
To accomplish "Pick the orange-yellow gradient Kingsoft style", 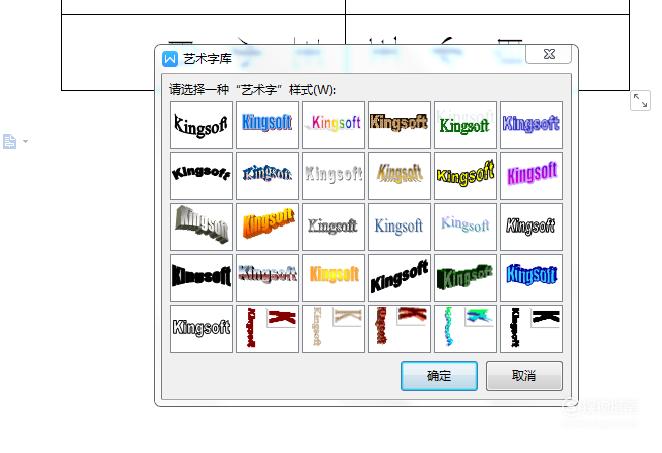I will [334, 278].
